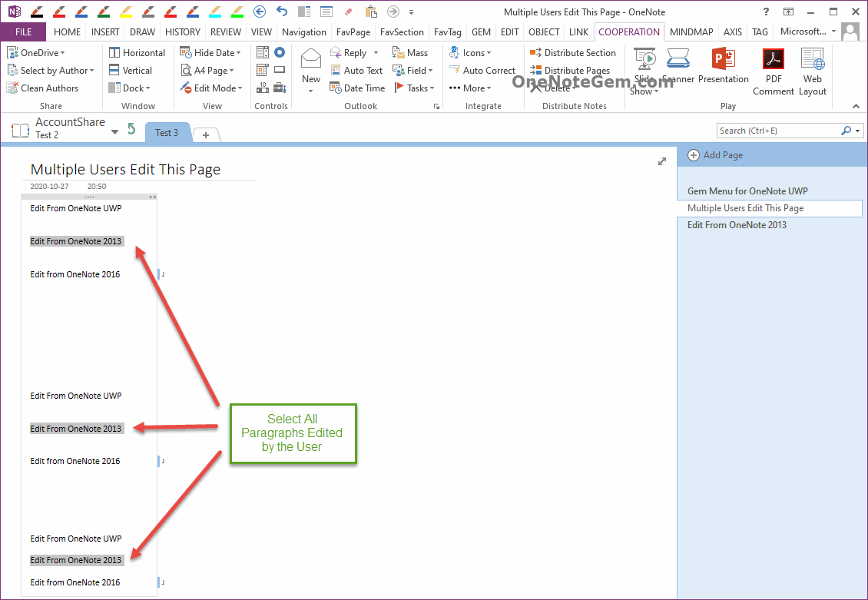
Task: Click the Auto Text icon
Action: [x=336, y=71]
